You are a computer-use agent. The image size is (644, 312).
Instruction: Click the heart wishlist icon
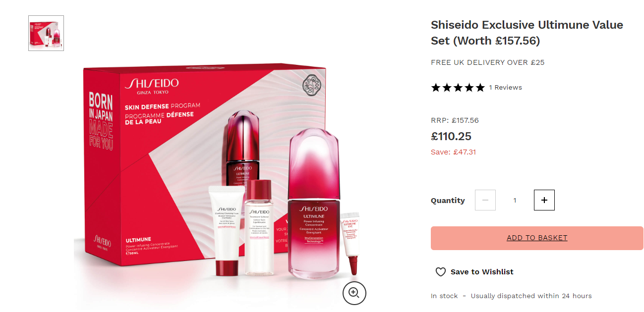440,272
